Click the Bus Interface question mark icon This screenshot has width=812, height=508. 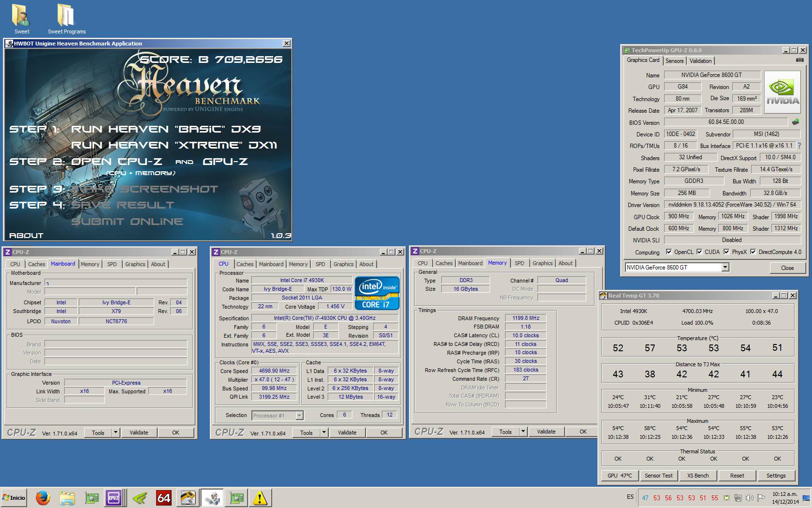coord(799,146)
